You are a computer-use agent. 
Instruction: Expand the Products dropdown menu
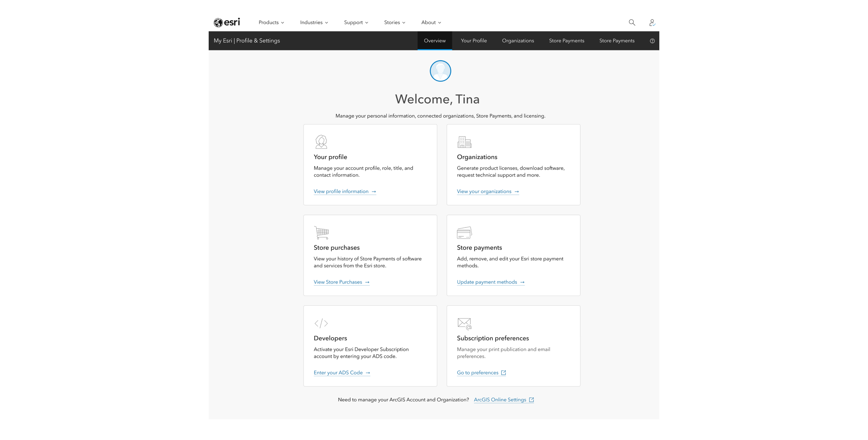pos(271,23)
